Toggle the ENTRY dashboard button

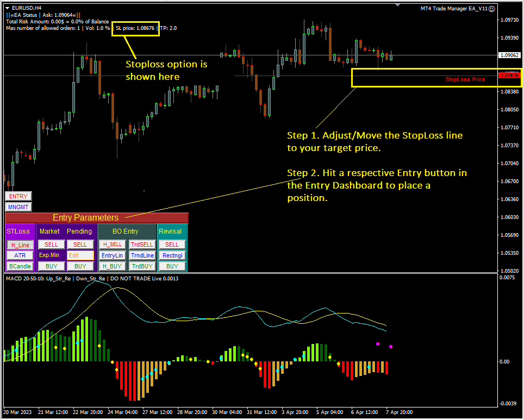click(18, 196)
